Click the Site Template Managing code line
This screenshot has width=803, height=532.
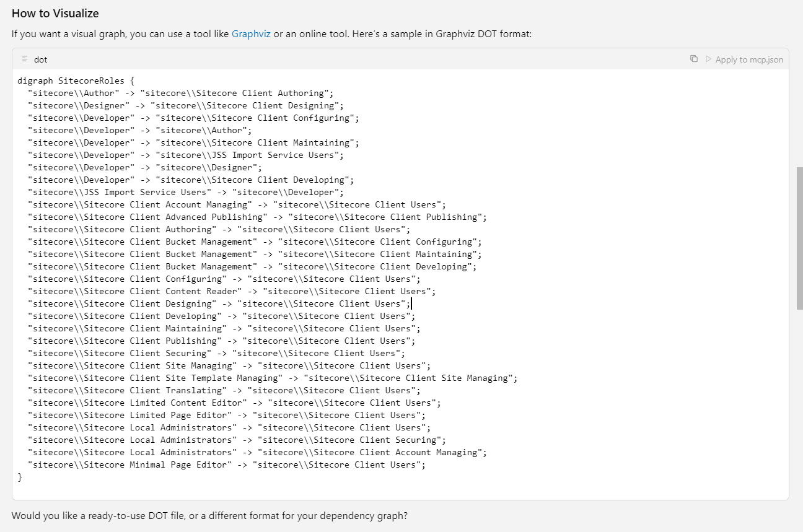[272, 378]
